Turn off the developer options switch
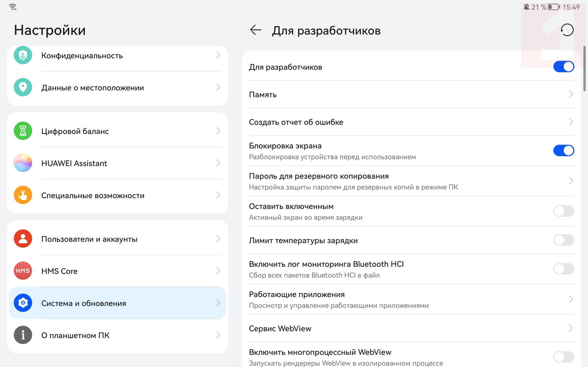Viewport: 588px width, 367px height. (x=563, y=67)
